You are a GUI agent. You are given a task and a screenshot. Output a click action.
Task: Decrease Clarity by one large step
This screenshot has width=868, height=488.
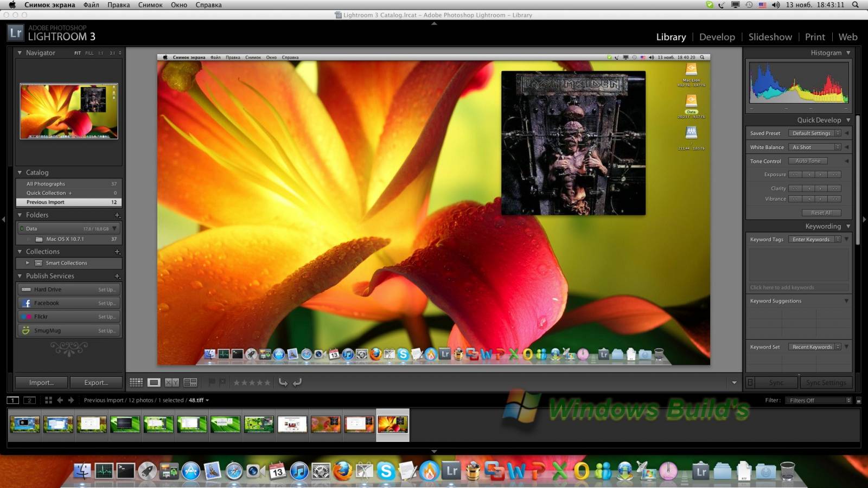pyautogui.click(x=795, y=188)
